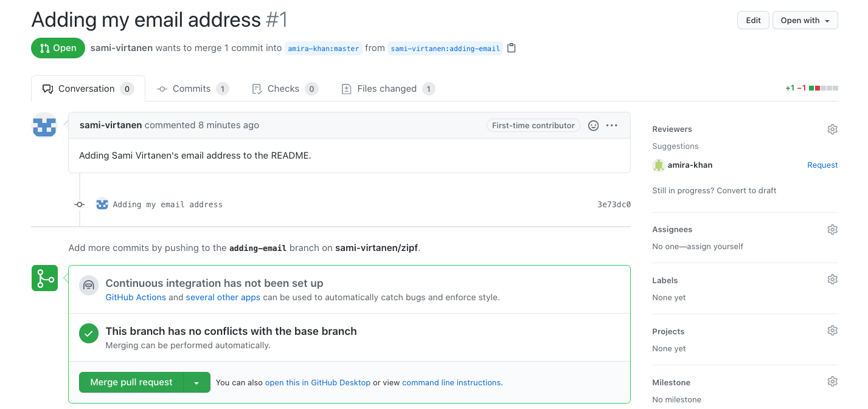Click the 'Suggestions' label under Reviewers
The image size is (868, 409).
(675, 146)
